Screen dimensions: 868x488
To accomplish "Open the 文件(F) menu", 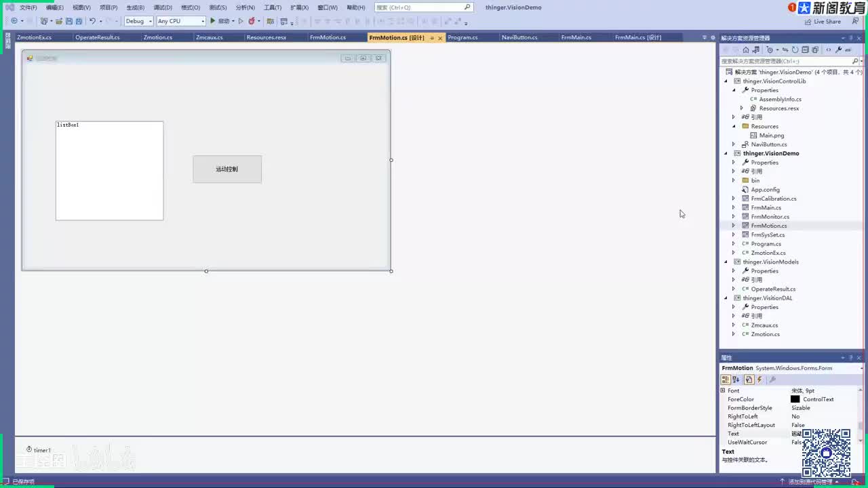I will (x=28, y=7).
